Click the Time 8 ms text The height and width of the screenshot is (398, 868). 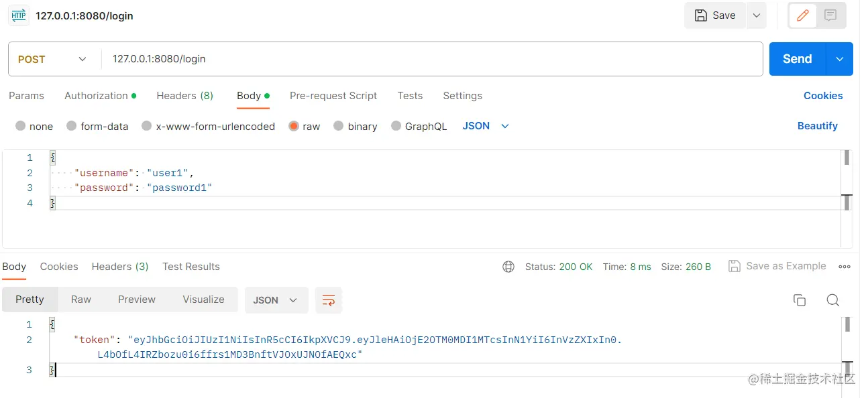[x=627, y=267]
